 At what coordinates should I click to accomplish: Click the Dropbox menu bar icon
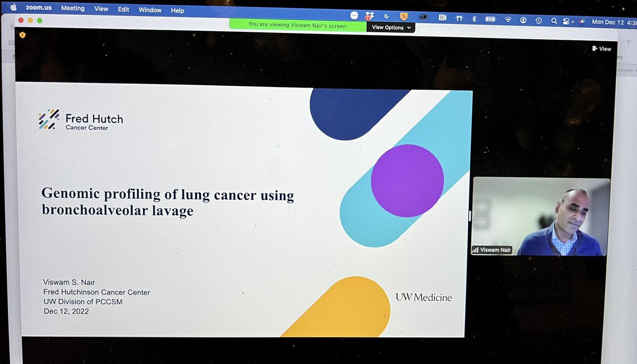369,17
